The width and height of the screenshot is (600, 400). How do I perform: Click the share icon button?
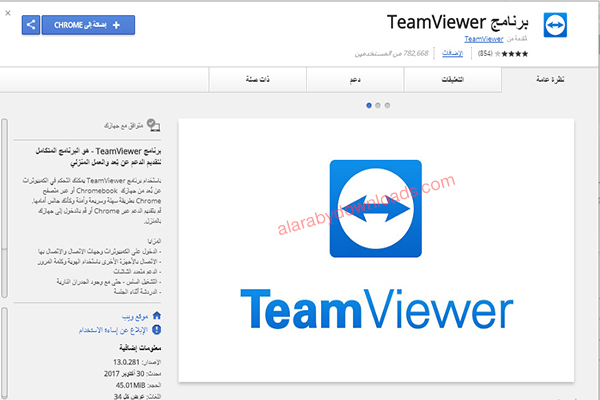[31, 25]
